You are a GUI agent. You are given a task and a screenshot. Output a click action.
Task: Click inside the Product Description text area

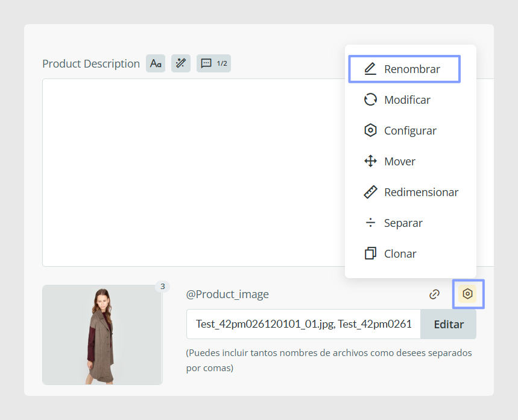[x=193, y=173]
